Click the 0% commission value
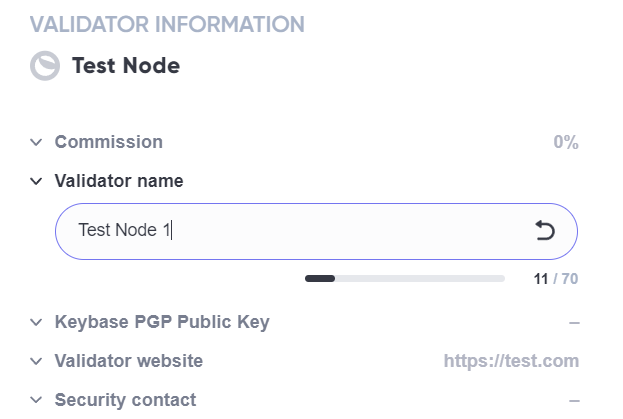The height and width of the screenshot is (419, 623). [x=566, y=142]
